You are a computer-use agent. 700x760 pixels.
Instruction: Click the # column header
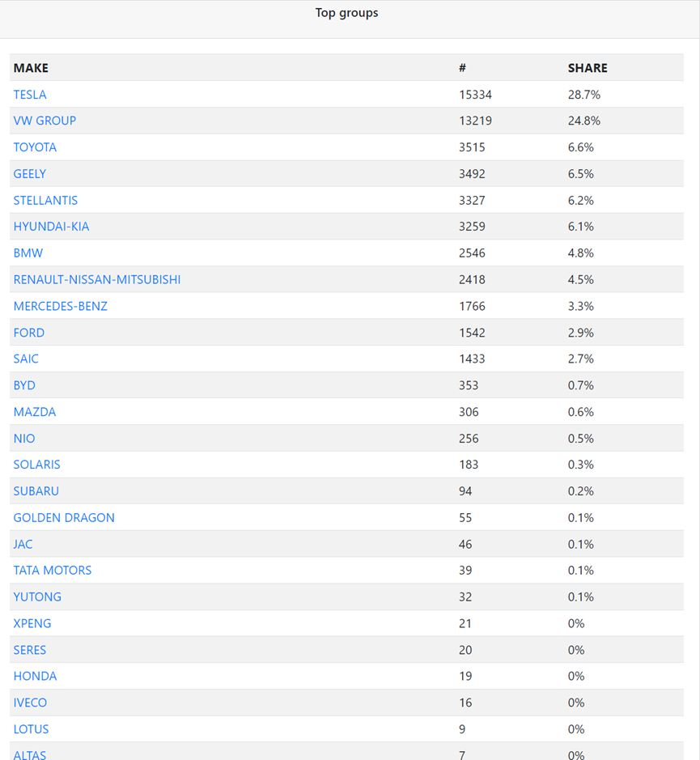[462, 68]
